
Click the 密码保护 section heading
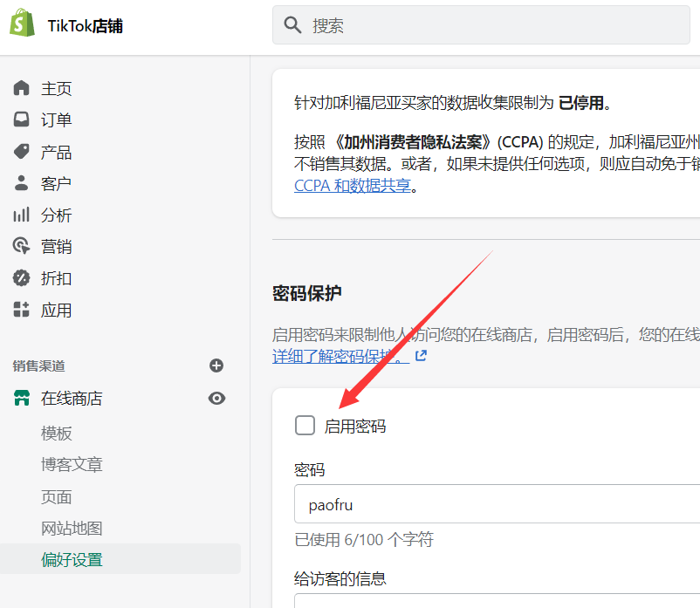pos(307,293)
